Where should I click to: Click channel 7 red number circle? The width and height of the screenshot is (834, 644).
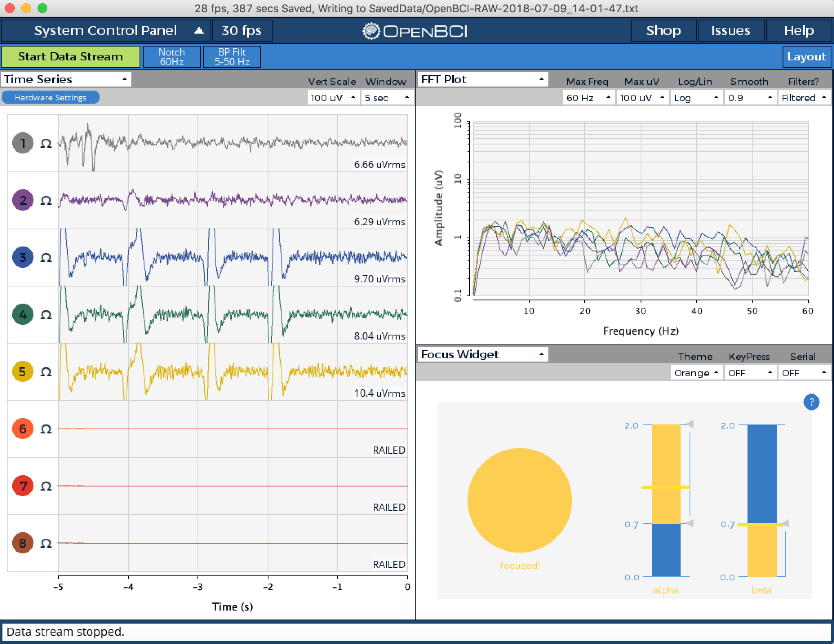(x=23, y=486)
